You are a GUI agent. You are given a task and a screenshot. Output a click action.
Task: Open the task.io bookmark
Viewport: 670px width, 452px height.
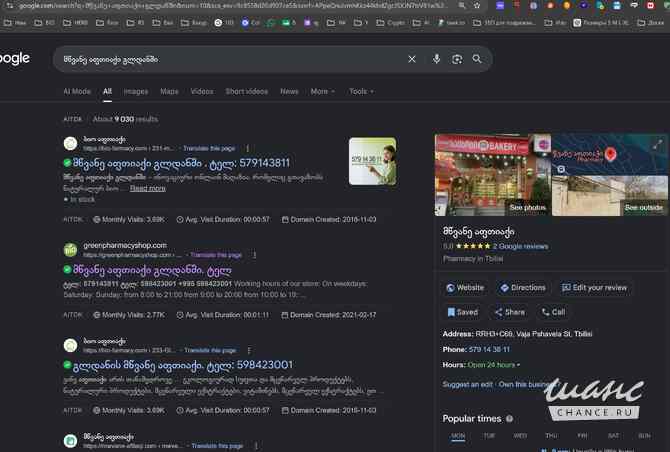click(x=451, y=23)
